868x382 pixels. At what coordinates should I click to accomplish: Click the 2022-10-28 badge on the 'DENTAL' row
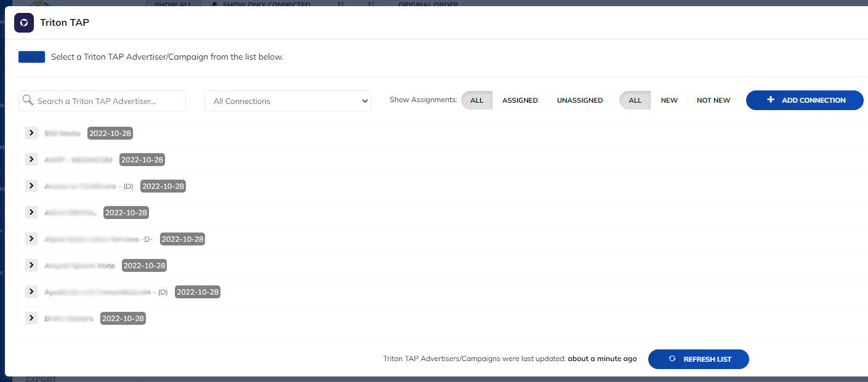126,212
